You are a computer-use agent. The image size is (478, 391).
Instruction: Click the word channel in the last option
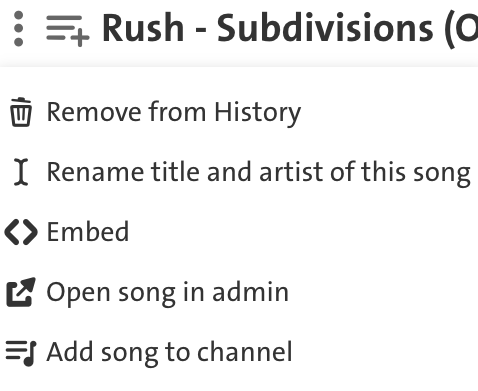tap(244, 352)
